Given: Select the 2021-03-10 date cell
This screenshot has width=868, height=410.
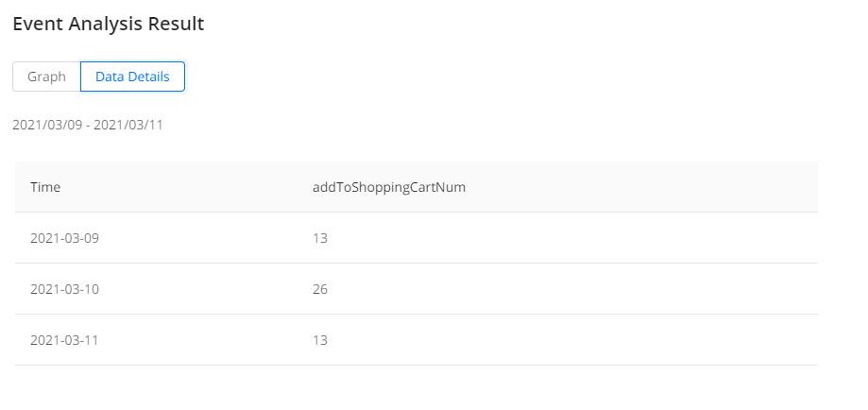Looking at the screenshot, I should point(64,289).
